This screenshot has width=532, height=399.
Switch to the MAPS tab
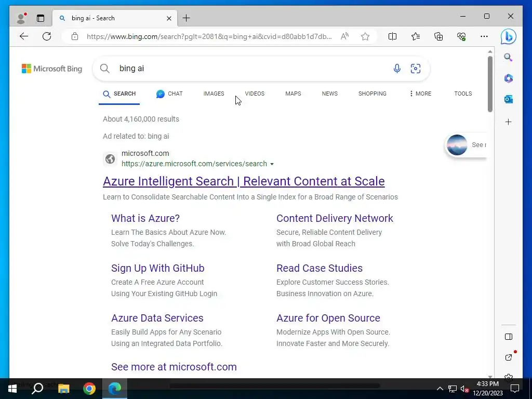[293, 94]
